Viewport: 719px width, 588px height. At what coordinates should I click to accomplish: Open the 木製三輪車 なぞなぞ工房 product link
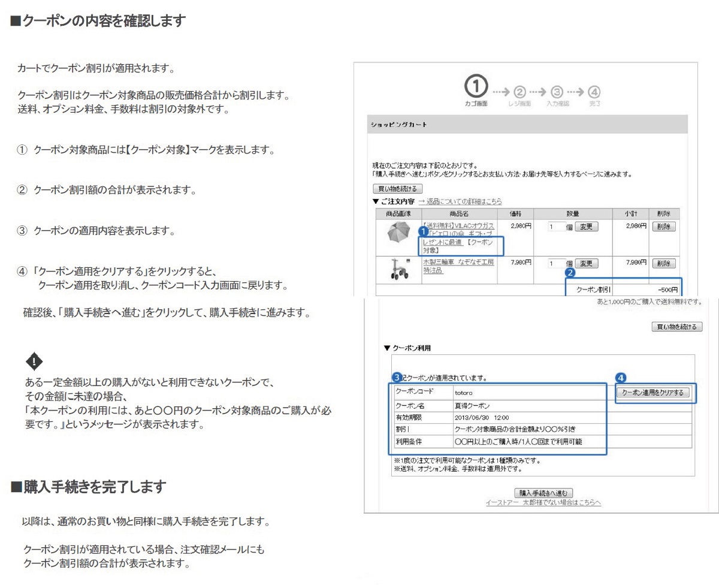tap(459, 267)
